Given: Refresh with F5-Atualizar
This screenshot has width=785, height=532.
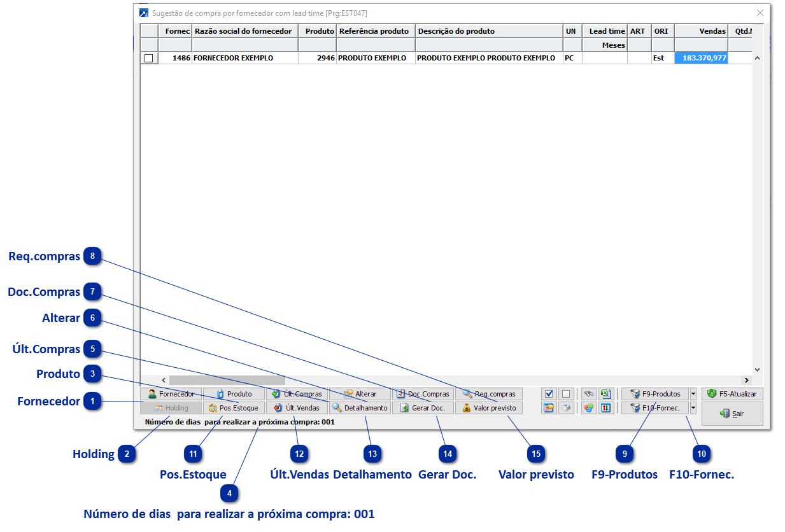Looking at the screenshot, I should (x=732, y=394).
